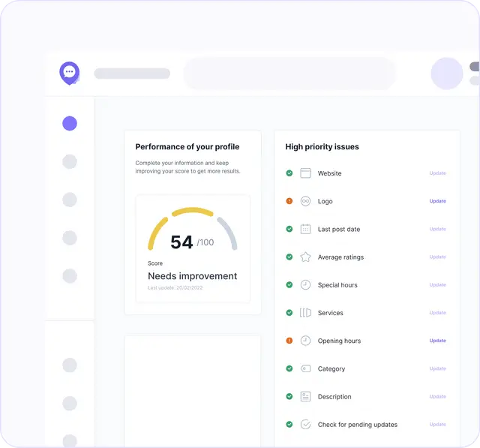480x448 pixels.
Task: Click the Website browser-window icon
Action: coord(305,173)
